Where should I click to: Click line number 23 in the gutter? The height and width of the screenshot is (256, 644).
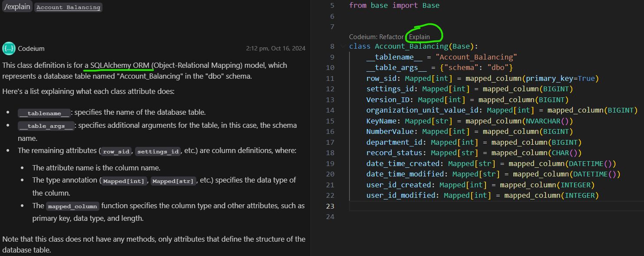[330, 206]
